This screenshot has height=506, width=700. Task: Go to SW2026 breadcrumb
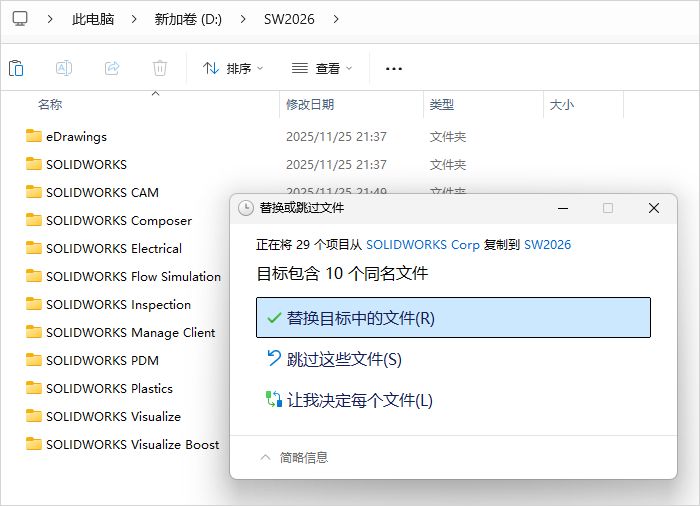click(x=289, y=19)
